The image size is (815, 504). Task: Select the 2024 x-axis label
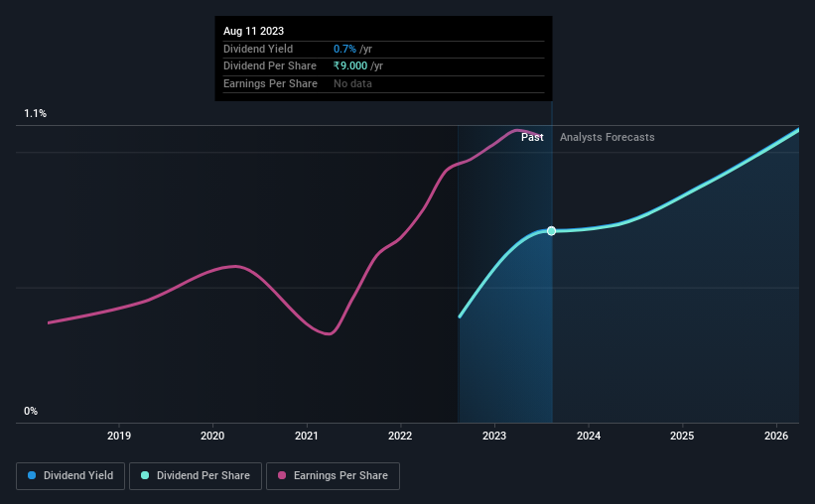[589, 436]
